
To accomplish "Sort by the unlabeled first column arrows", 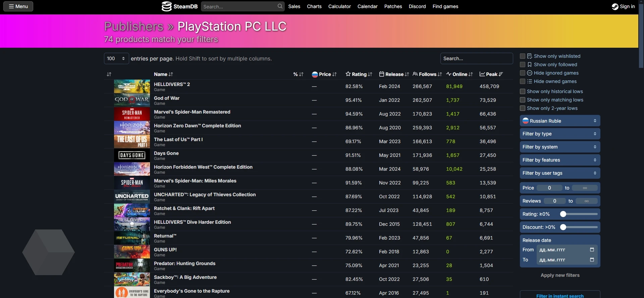I will point(109,74).
